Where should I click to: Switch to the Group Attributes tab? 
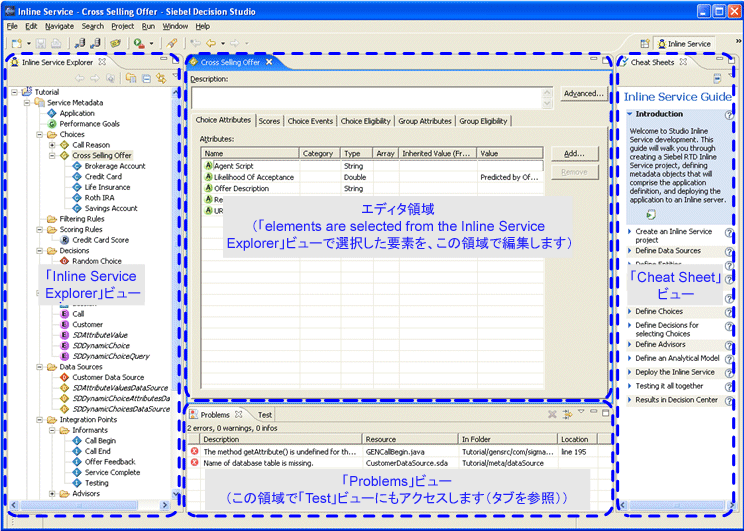[425, 121]
